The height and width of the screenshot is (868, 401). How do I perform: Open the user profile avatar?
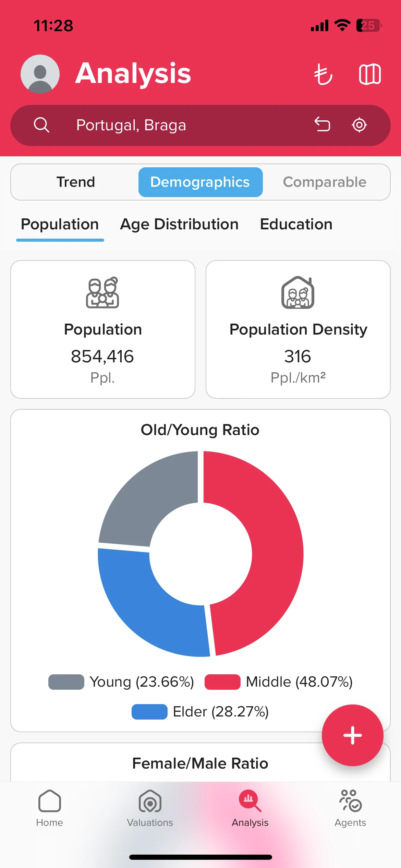click(x=40, y=74)
